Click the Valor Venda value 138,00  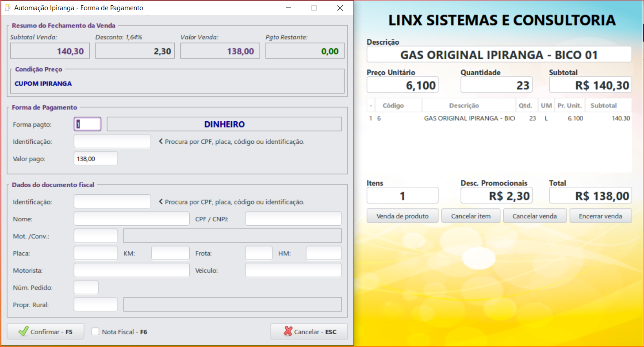[220, 51]
